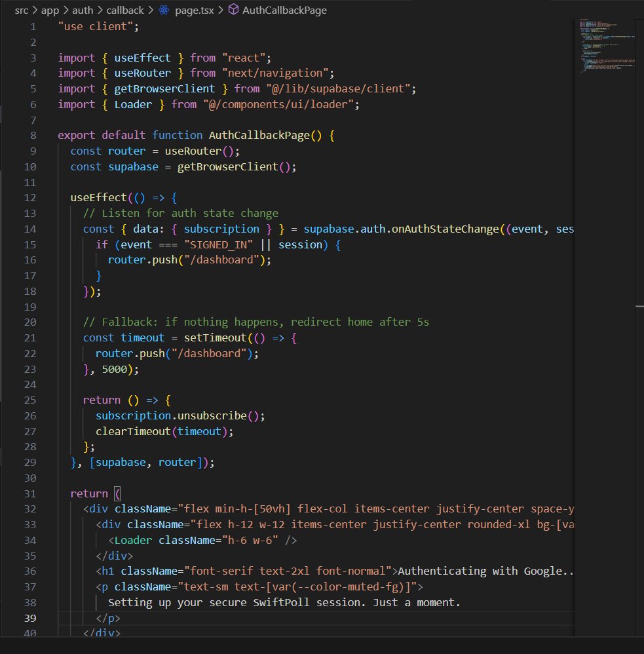Click the closing </p> tag on line 39
644x654 pixels.
click(x=107, y=619)
